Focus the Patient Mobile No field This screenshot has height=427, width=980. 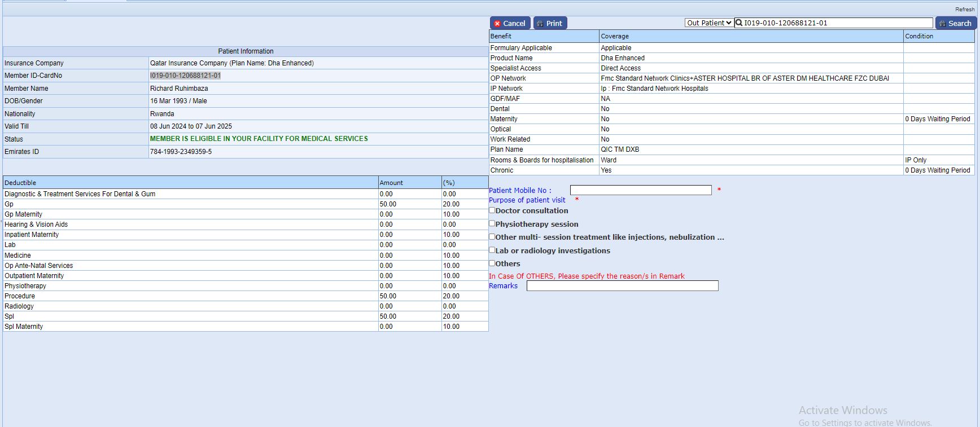pos(640,190)
